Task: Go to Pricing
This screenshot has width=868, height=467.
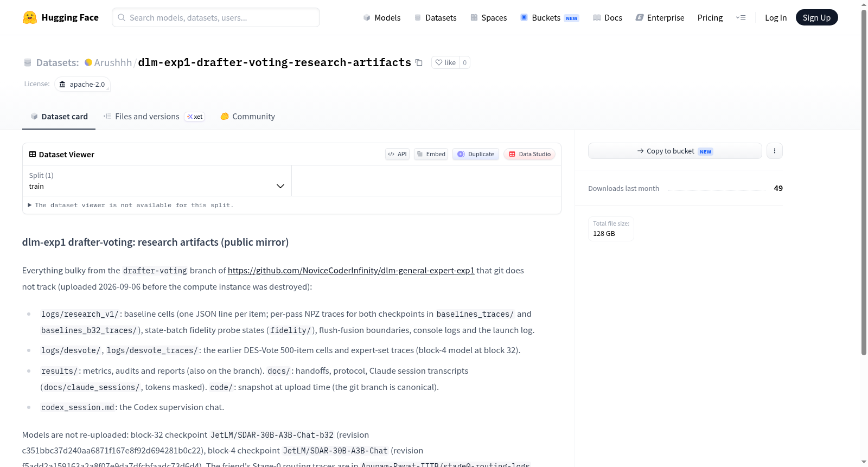Action: [x=710, y=17]
